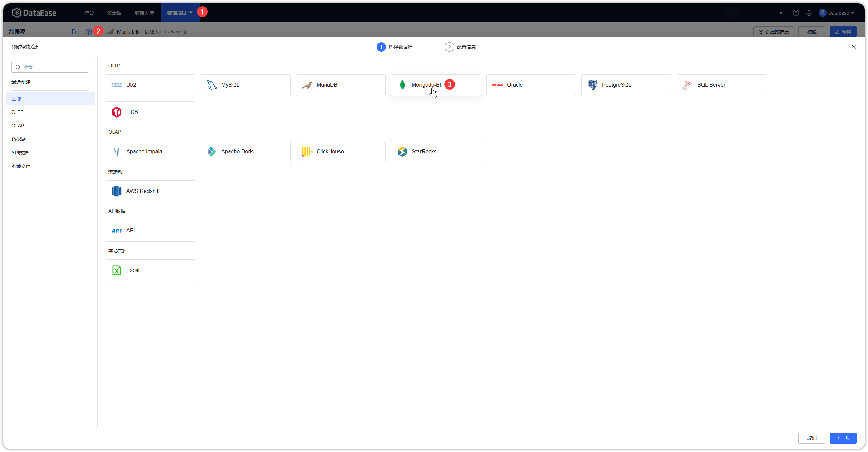
Task: Open 数据大屏 dropdown menu
Action: pyautogui.click(x=144, y=12)
